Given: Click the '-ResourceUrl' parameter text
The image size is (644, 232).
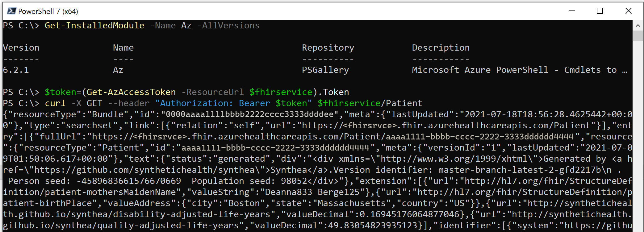Looking at the screenshot, I should [x=212, y=92].
